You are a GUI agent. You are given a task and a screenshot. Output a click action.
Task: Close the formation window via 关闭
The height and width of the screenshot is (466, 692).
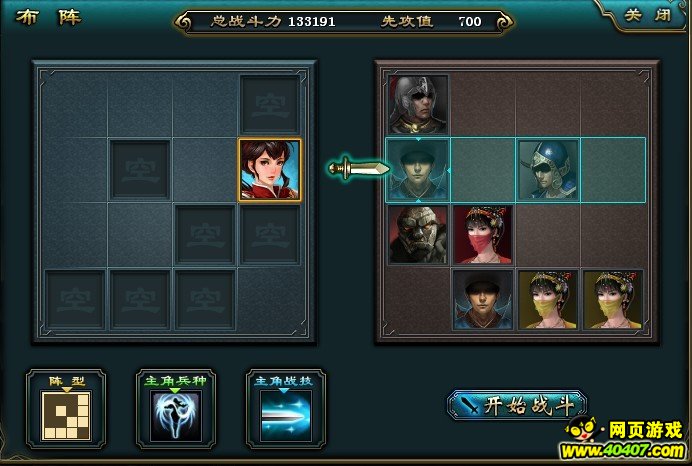coord(647,15)
